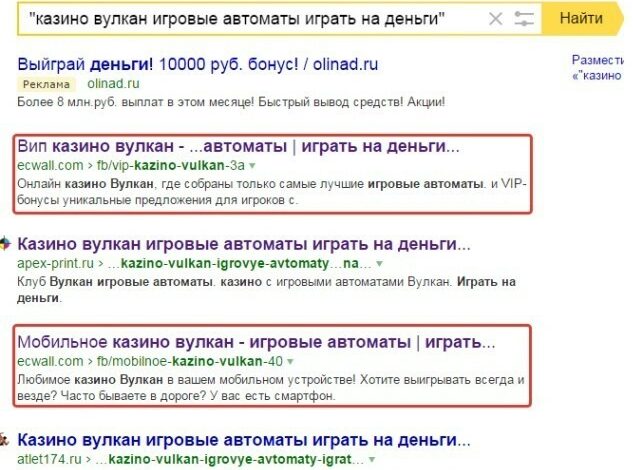Click the snippet text Более 8 млн.руб. выплат
The width and height of the screenshot is (633, 470).
[x=231, y=101]
